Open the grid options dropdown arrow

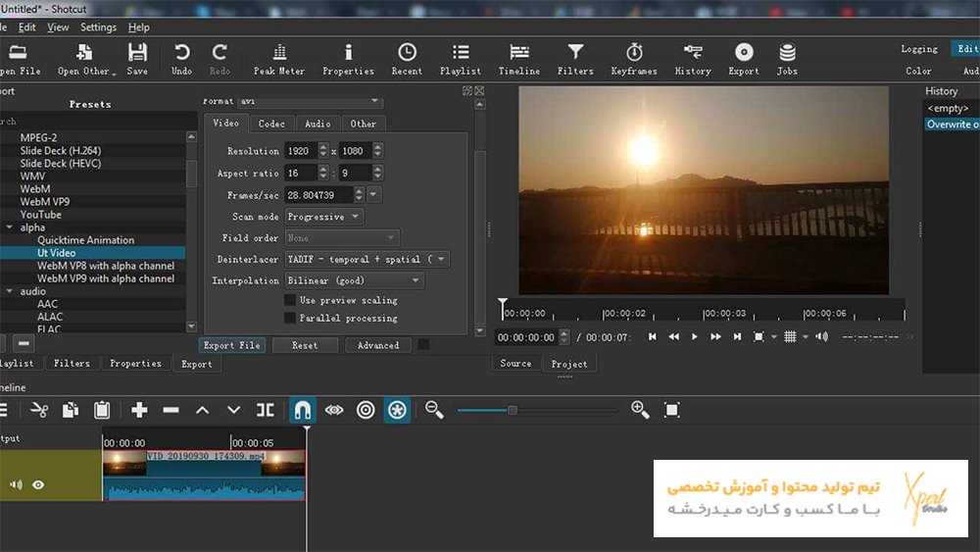pyautogui.click(x=805, y=337)
